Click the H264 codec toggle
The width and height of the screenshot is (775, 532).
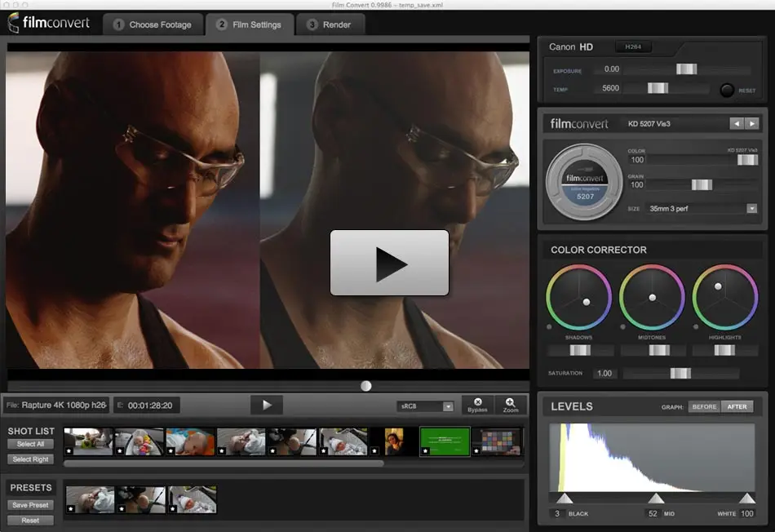633,47
